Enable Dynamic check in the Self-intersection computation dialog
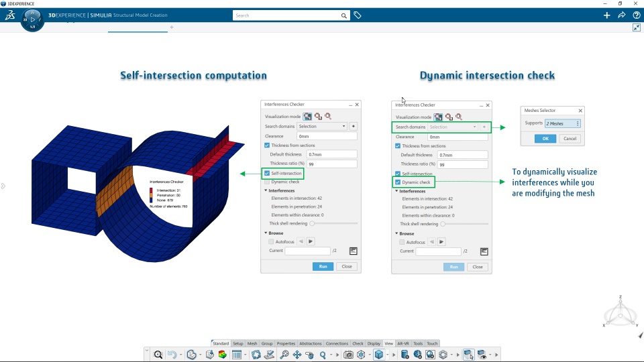The image size is (644, 362). point(267,182)
